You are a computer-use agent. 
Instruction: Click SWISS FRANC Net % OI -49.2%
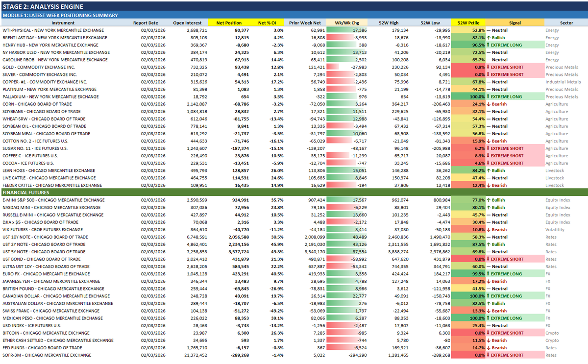click(268, 311)
